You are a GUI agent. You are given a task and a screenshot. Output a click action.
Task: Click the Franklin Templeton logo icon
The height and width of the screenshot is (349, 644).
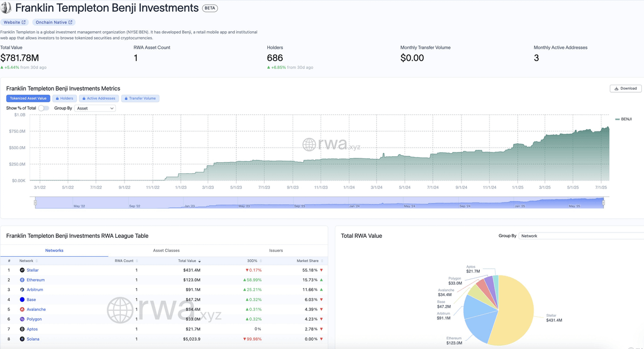tap(6, 8)
